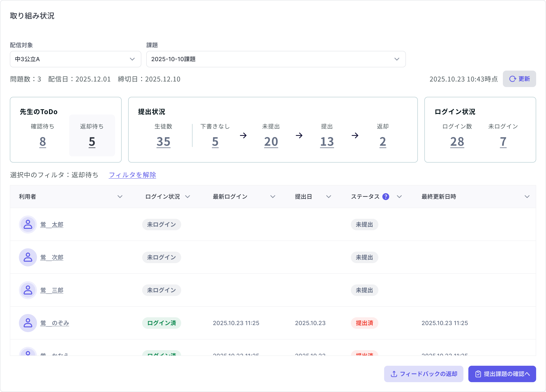546x392 pixels.
Task: Filter by 未ログイン count 7
Action: coord(503,141)
